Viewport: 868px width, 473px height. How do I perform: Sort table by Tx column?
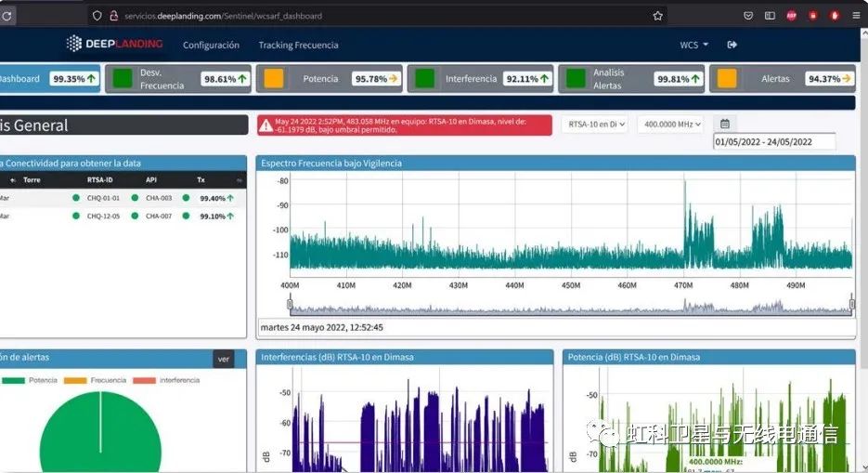click(201, 180)
